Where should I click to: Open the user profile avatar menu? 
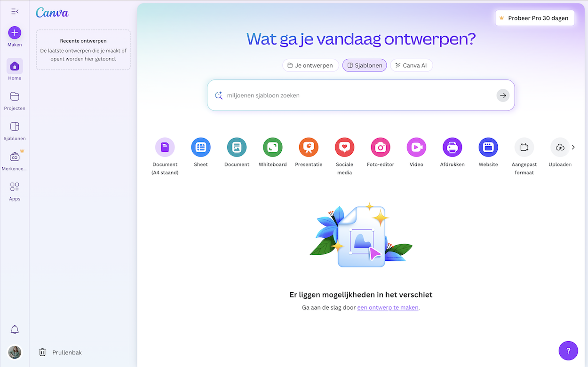15,352
